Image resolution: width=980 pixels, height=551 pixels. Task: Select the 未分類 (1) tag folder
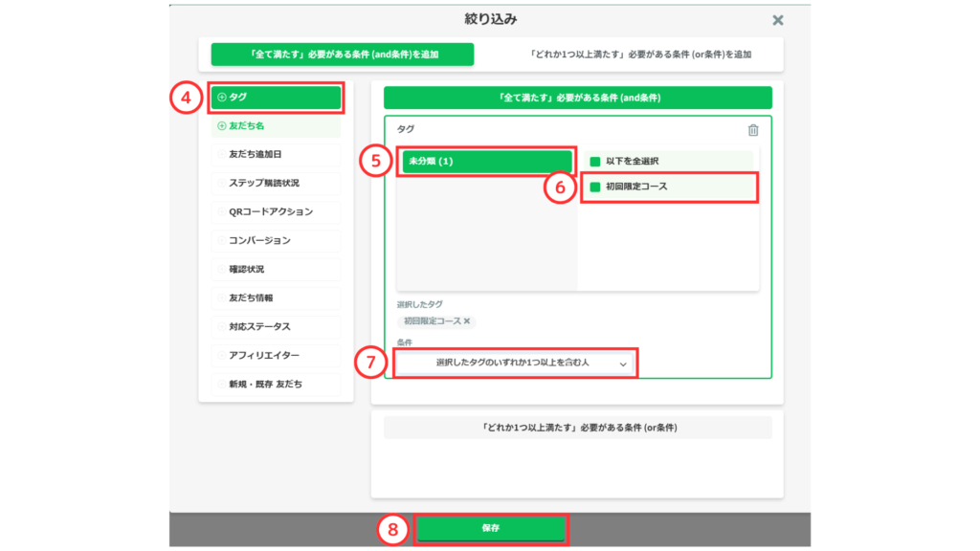click(x=486, y=161)
